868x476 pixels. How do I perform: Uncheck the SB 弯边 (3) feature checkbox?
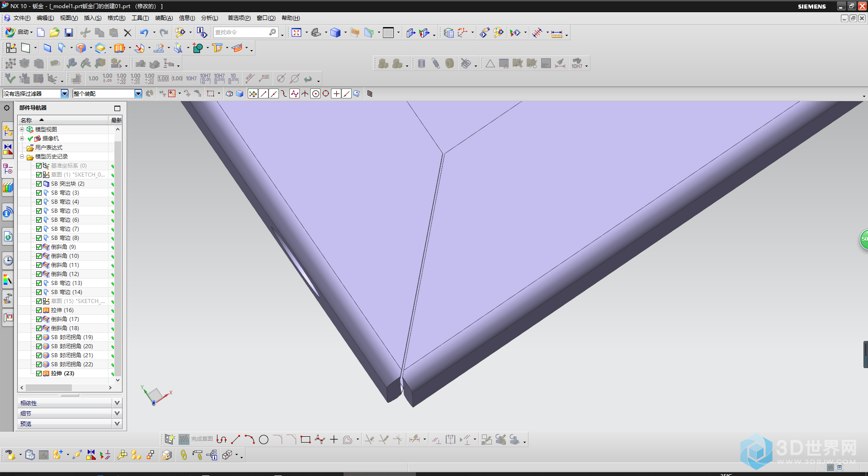[x=39, y=193]
